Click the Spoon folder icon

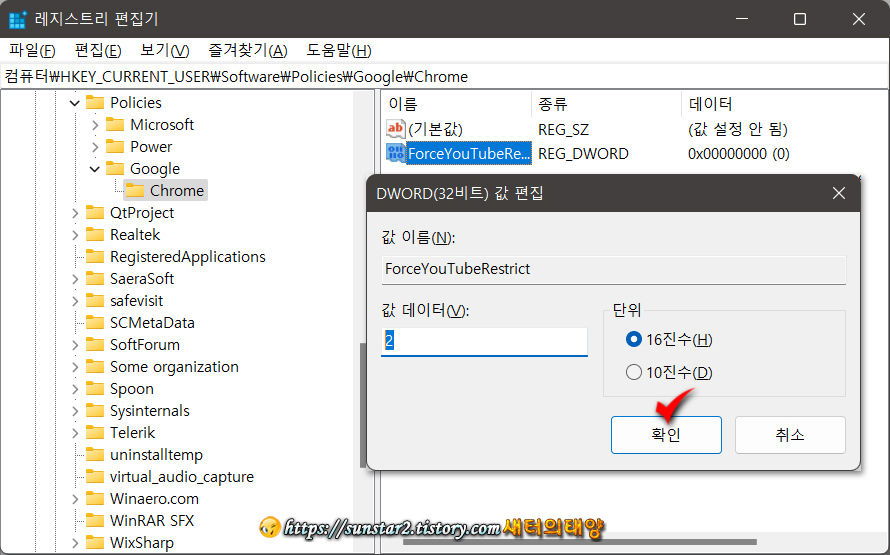point(95,389)
